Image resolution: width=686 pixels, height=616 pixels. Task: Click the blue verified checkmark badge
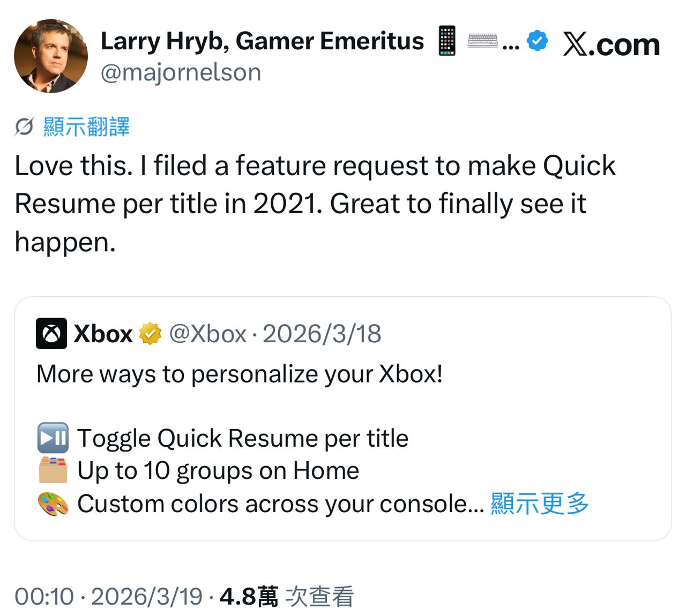click(537, 41)
